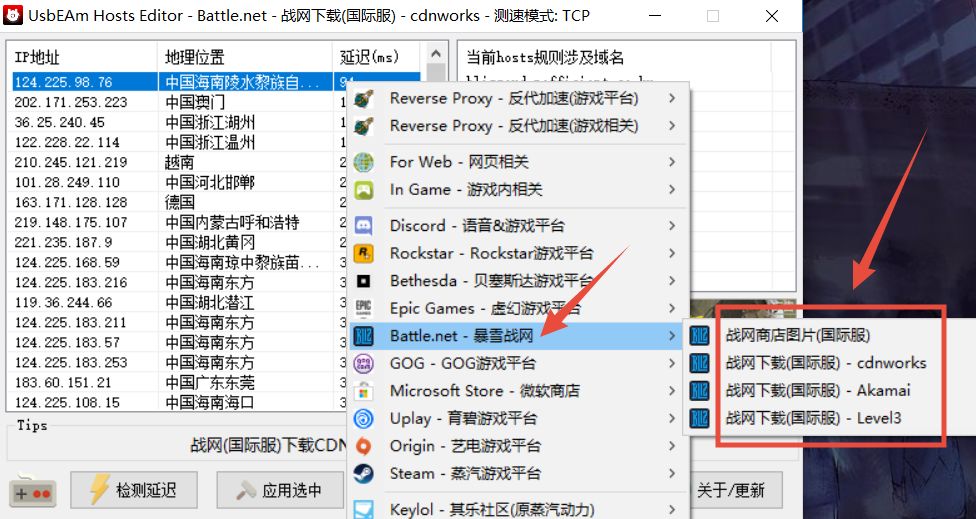The image size is (976, 519).
Task: Click location cell 中国湖北潜江
Action: coord(210,302)
